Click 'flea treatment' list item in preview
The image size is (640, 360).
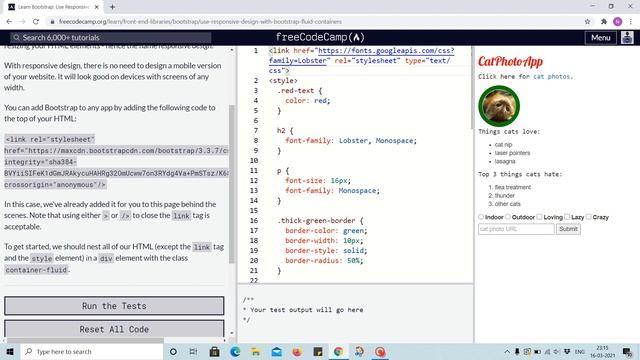[513, 187]
